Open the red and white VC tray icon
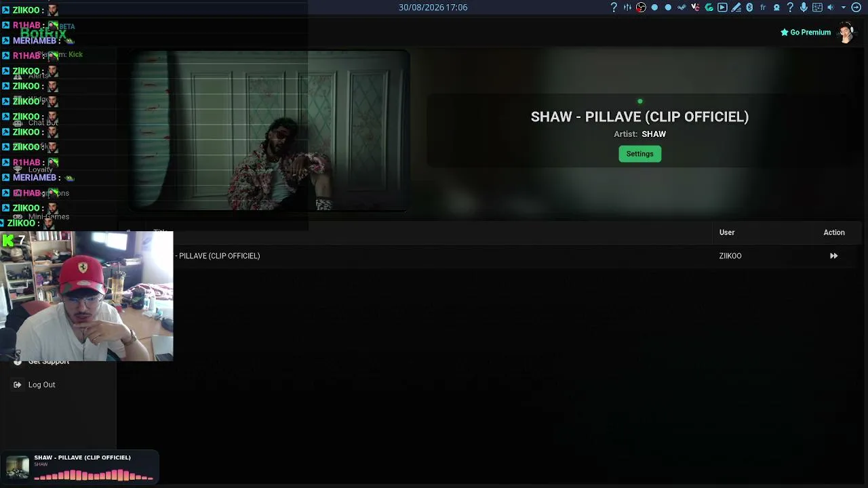This screenshot has height=488, width=868. 695,7
